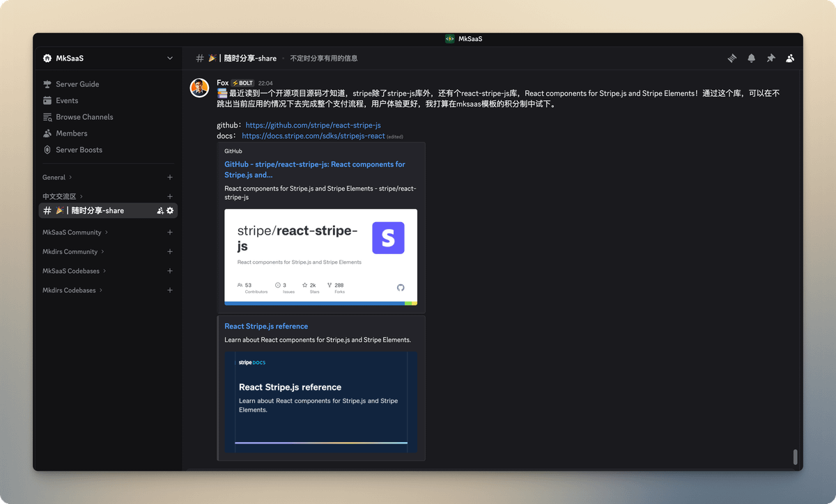Open the GitHub embed title link
The image size is (836, 504).
pyautogui.click(x=315, y=170)
